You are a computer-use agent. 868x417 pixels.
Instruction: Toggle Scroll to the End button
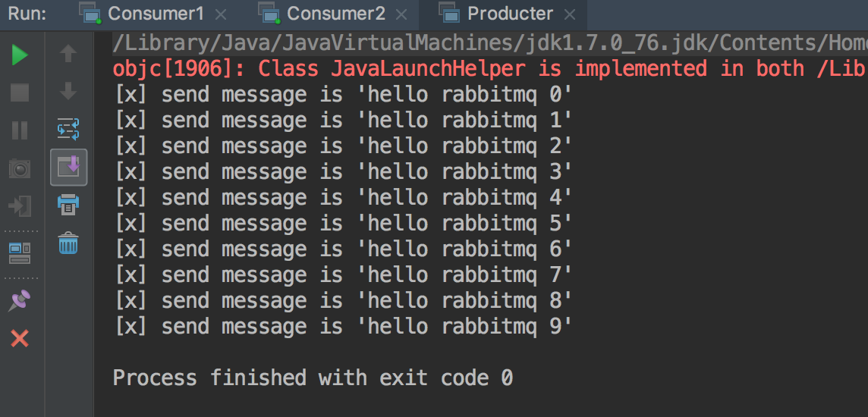[68, 167]
